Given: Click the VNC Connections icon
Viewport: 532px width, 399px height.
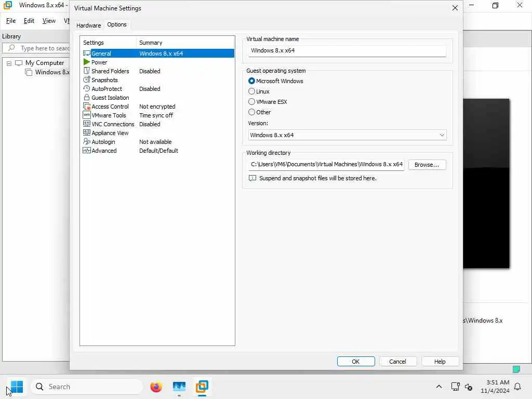Looking at the screenshot, I should [87, 124].
